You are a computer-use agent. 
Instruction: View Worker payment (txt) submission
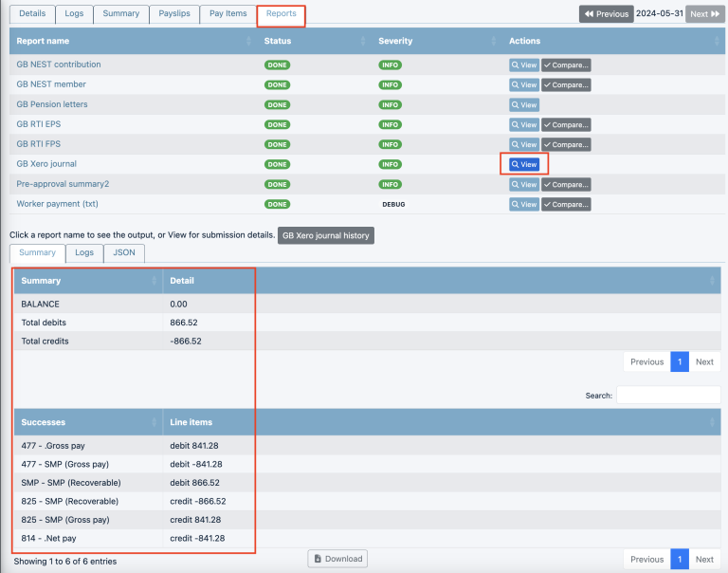click(524, 205)
